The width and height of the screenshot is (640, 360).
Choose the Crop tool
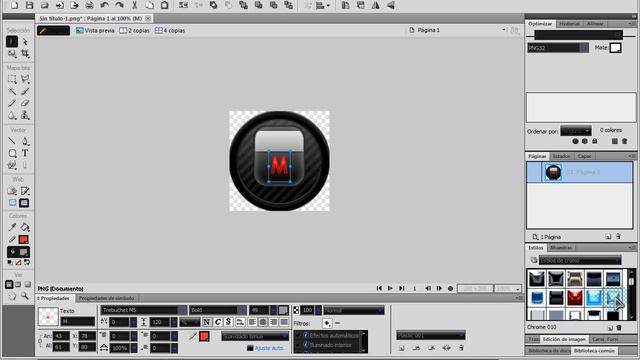point(25,53)
